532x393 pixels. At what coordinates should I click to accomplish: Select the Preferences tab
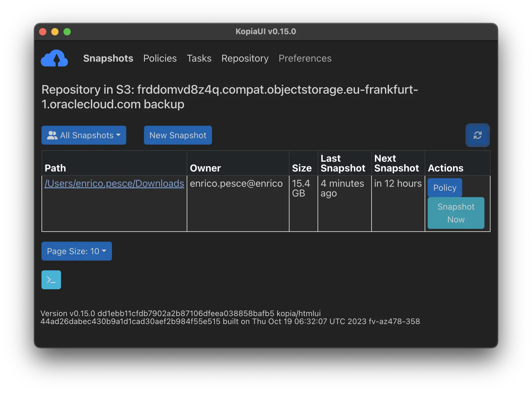click(x=305, y=58)
